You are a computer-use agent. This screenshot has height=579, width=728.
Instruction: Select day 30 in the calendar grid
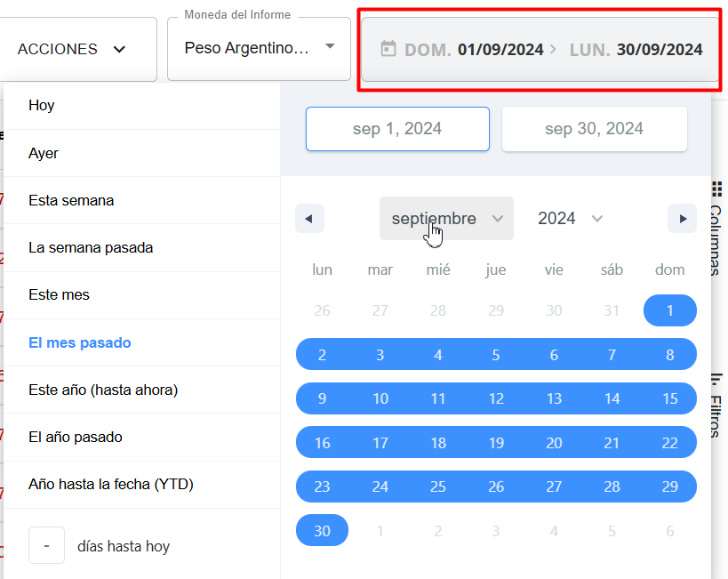[x=322, y=530]
